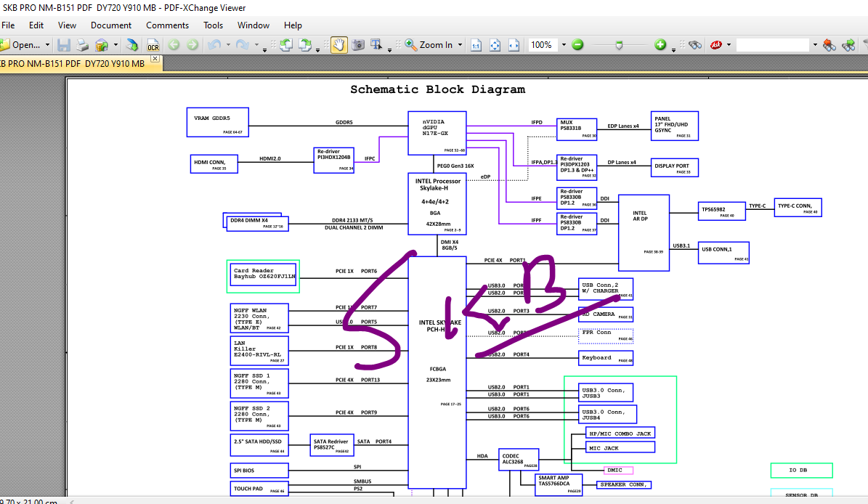This screenshot has height=504, width=868.
Task: Click the zoom slider handle
Action: [619, 45]
